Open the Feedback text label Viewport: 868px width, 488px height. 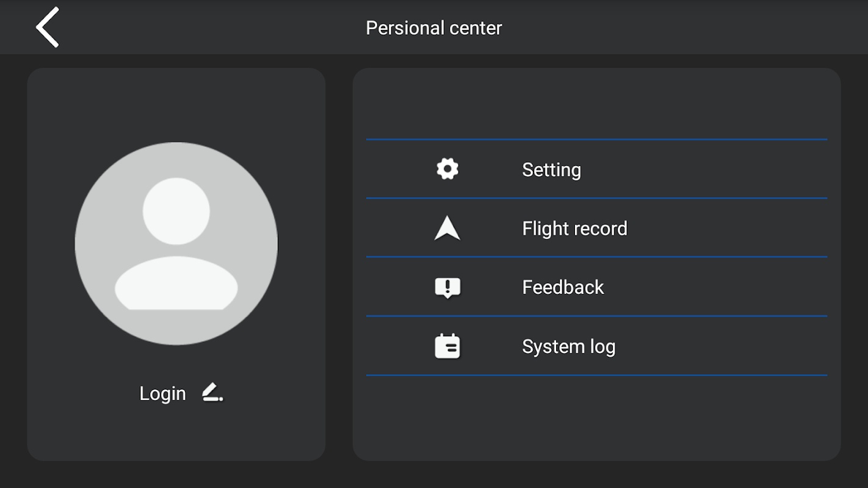pyautogui.click(x=563, y=287)
